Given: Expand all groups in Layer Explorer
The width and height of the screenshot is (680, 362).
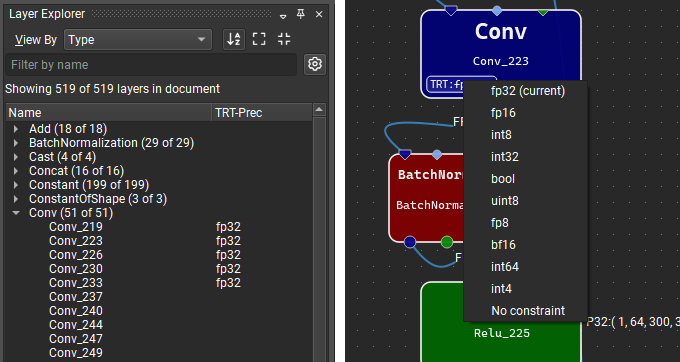Looking at the screenshot, I should [x=259, y=39].
